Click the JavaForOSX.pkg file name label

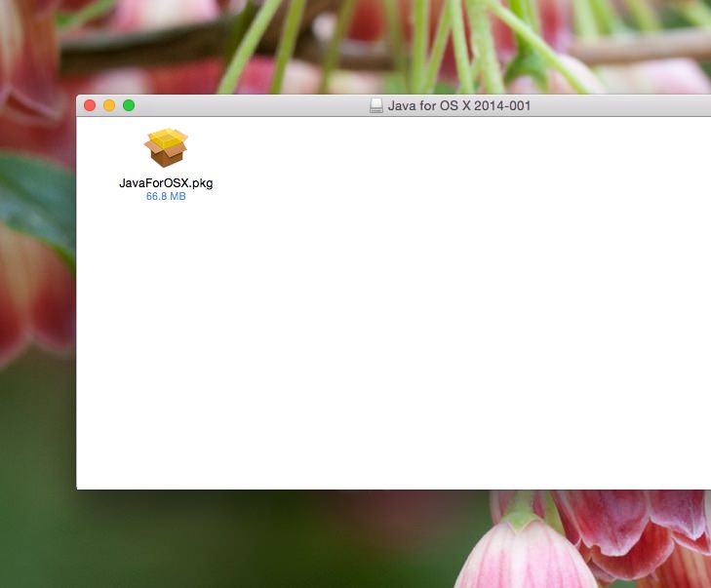point(166,183)
